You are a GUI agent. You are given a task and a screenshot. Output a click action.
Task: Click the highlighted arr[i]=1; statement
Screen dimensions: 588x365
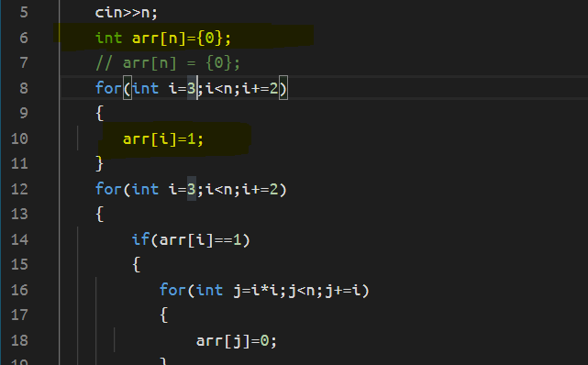click(x=163, y=139)
